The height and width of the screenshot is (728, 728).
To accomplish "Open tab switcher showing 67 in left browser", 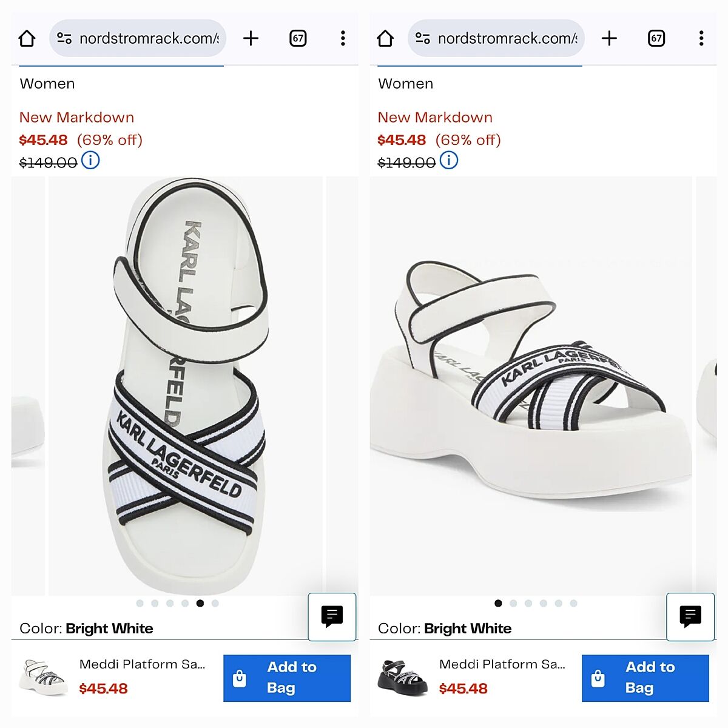I will pos(298,39).
